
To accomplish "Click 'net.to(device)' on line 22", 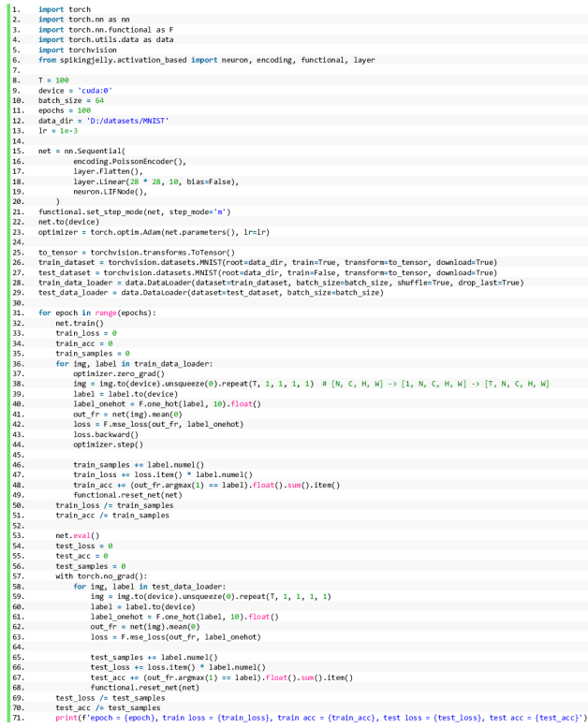I will tap(68, 222).
